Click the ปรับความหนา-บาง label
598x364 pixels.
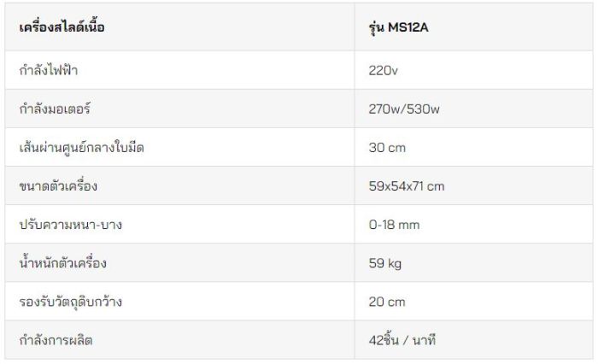coord(71,225)
